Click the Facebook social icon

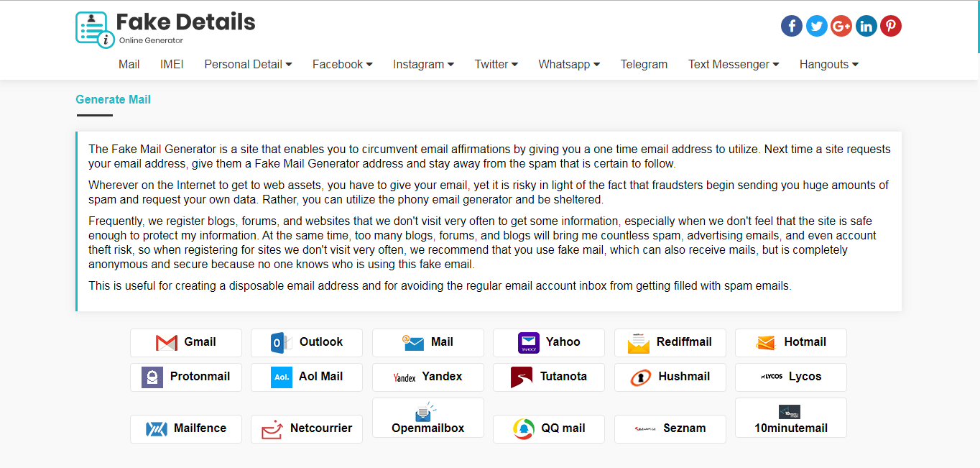pos(791,27)
